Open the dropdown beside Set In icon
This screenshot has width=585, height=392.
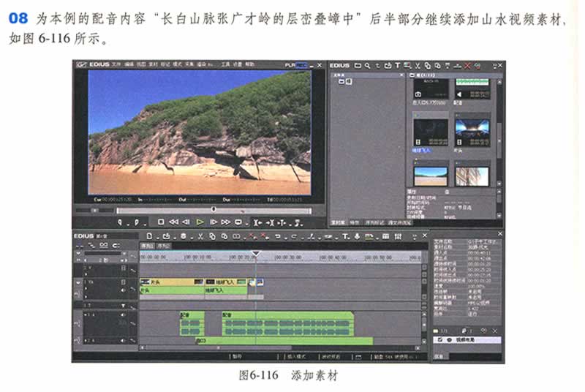[128, 225]
